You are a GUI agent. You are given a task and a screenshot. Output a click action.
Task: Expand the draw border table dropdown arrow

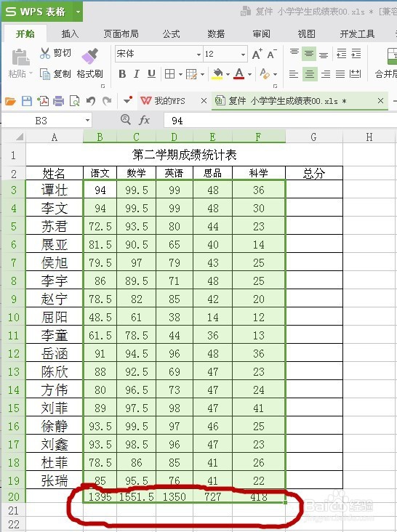202,74
